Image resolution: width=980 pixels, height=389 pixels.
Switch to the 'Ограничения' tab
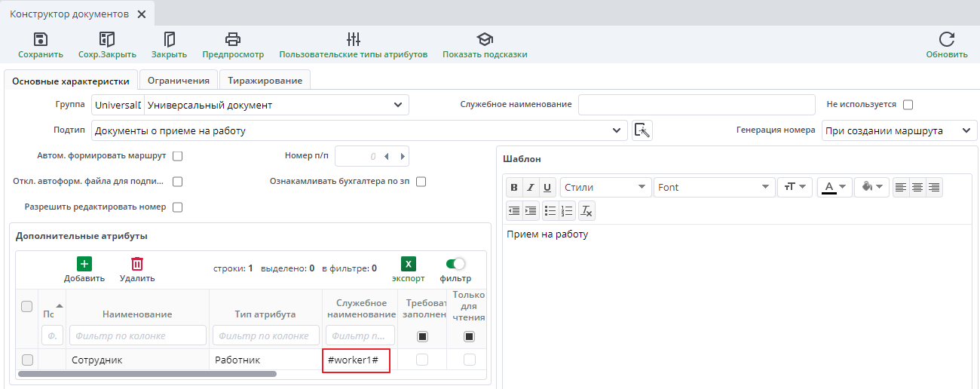[x=178, y=81]
